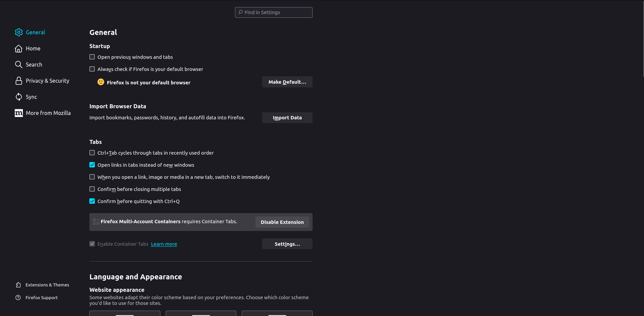
Task: Click the 'Tabs' section heading
Action: pos(95,142)
